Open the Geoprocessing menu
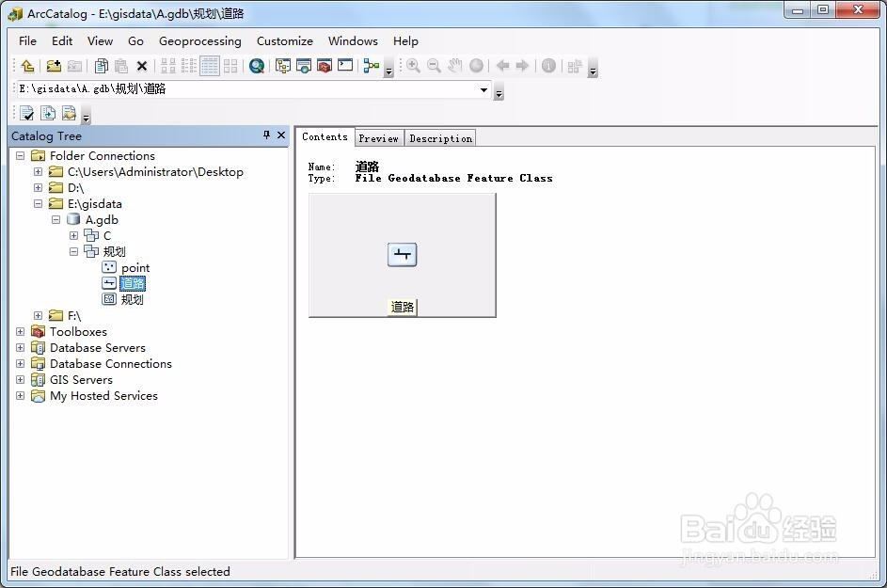887x588 pixels. (x=200, y=41)
